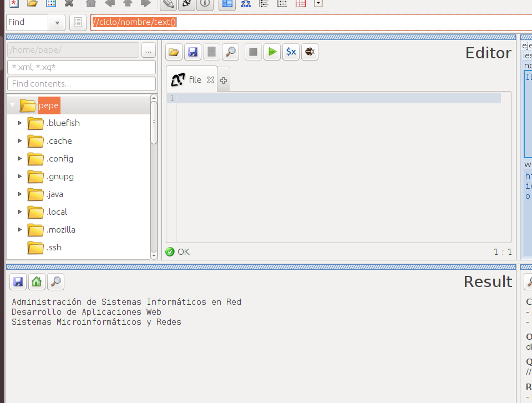
Task: Toggle the red Table visualization view
Action: click(301, 4)
